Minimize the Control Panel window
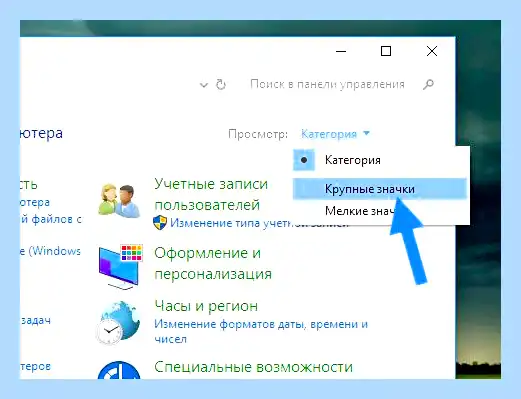The width and height of the screenshot is (521, 399). [341, 51]
